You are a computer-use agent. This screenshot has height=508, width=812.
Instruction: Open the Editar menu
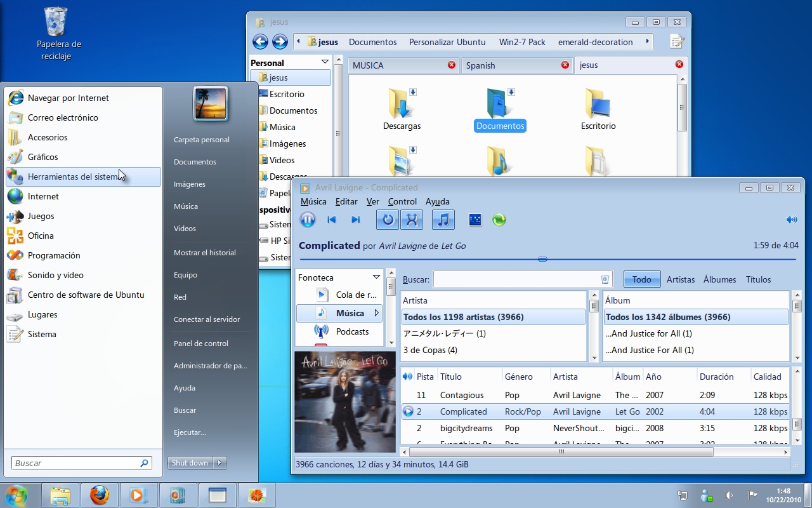click(346, 201)
